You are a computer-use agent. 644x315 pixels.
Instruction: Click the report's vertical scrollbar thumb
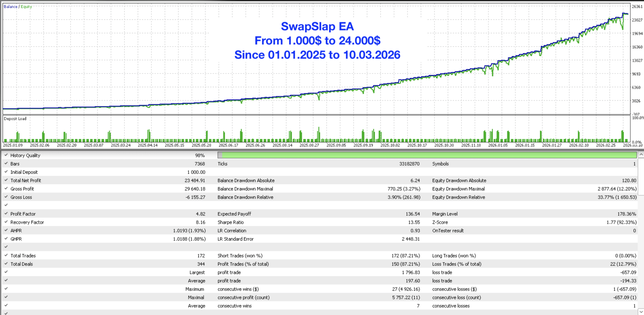click(641, 176)
